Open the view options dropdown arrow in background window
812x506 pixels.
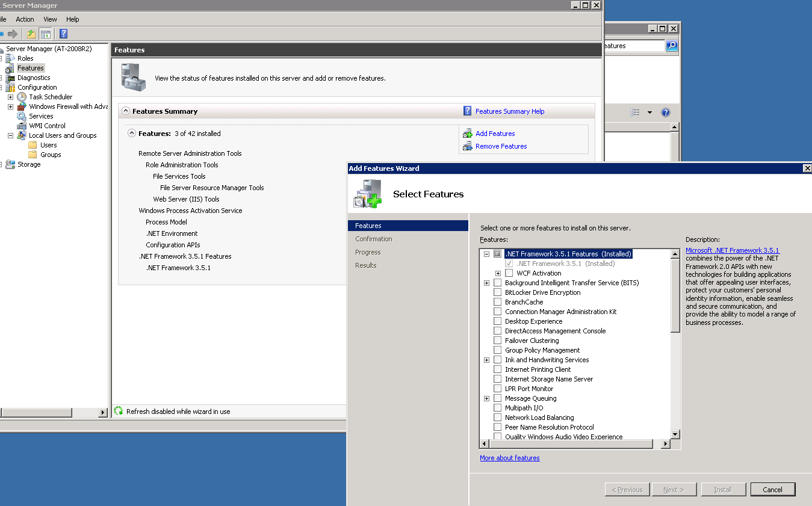click(x=649, y=113)
